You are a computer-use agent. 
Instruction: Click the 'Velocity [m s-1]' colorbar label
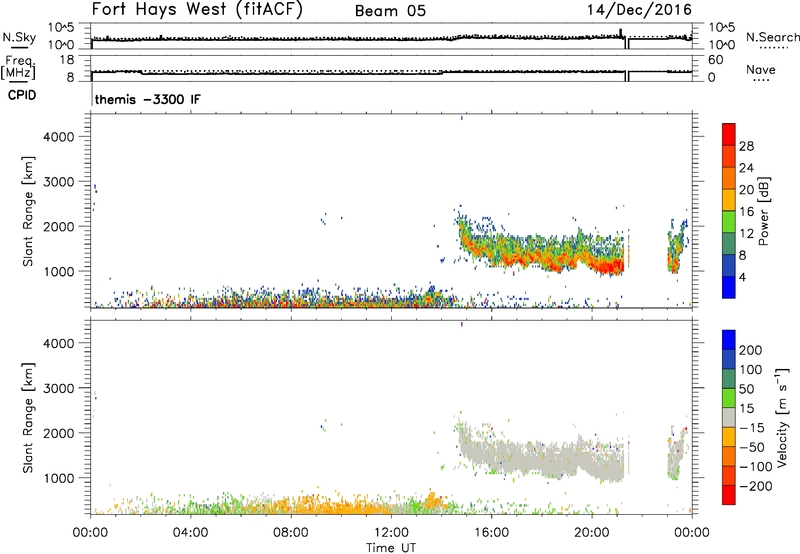(781, 417)
